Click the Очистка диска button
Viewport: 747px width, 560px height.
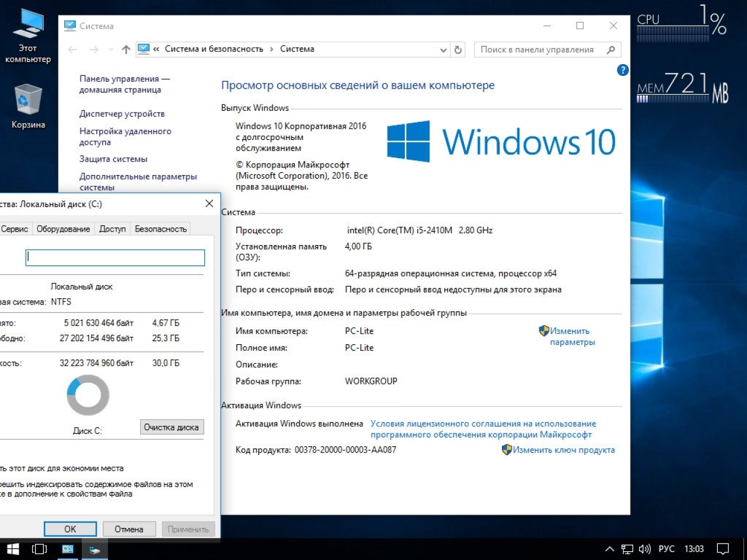172,427
